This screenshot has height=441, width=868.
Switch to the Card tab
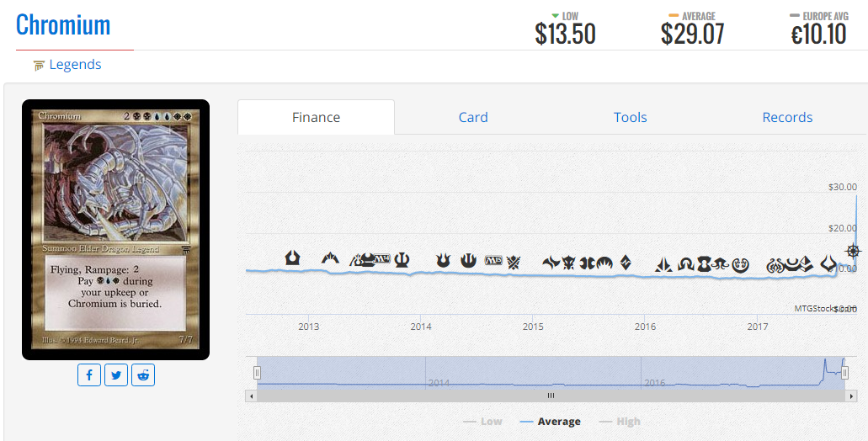(x=473, y=117)
